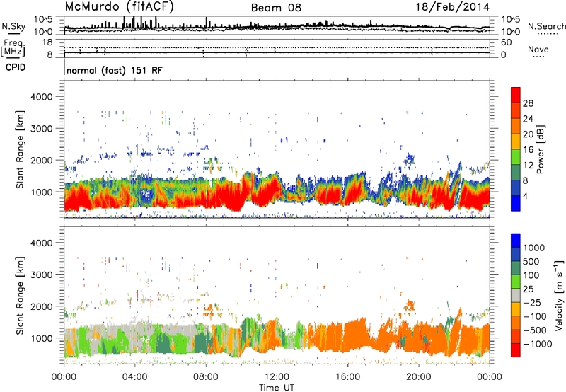Screen dimensions: 566x392
Task: Click the "Power [dB]" colorbar title
Action: 541,149
